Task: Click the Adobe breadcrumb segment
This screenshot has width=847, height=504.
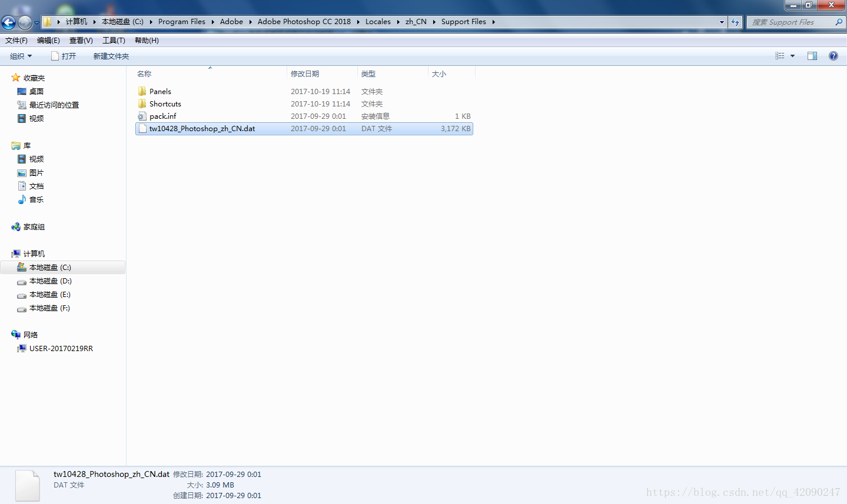Action: pyautogui.click(x=231, y=22)
